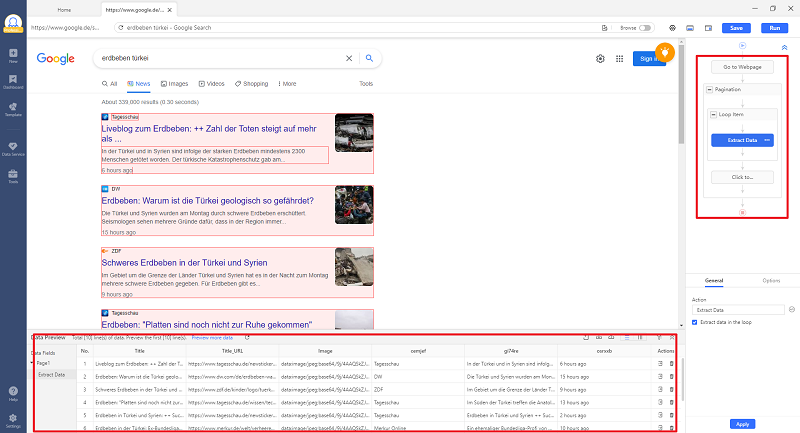Click the red stop node at workflow end
Viewport: 800px width, 433px height.
coord(742,212)
